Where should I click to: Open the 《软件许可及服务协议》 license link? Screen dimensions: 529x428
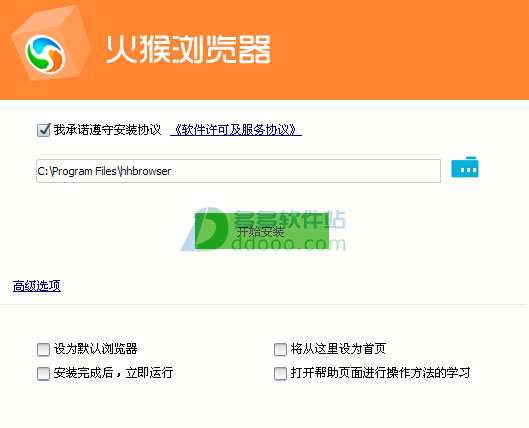(x=236, y=130)
